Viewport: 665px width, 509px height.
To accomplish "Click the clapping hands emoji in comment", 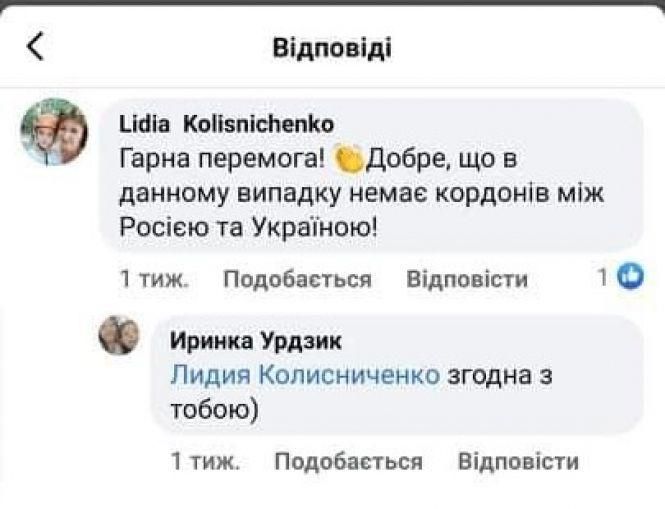I will (348, 157).
